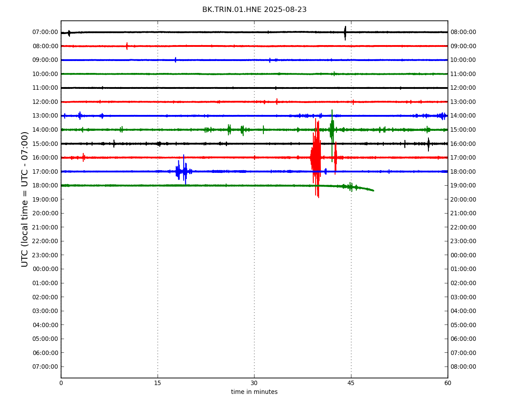Select the large red earthquake burst on the 16:00 trace
509x420 pixels.
pos(316,158)
